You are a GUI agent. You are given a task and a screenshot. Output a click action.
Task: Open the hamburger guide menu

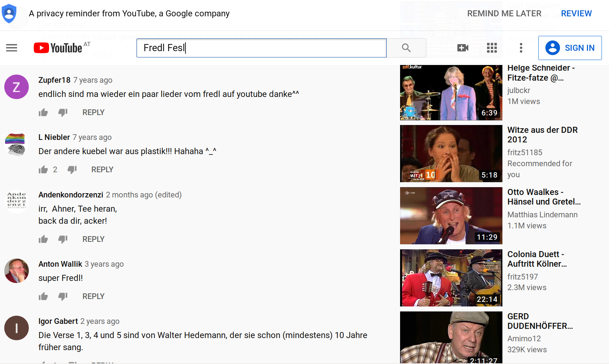(12, 48)
